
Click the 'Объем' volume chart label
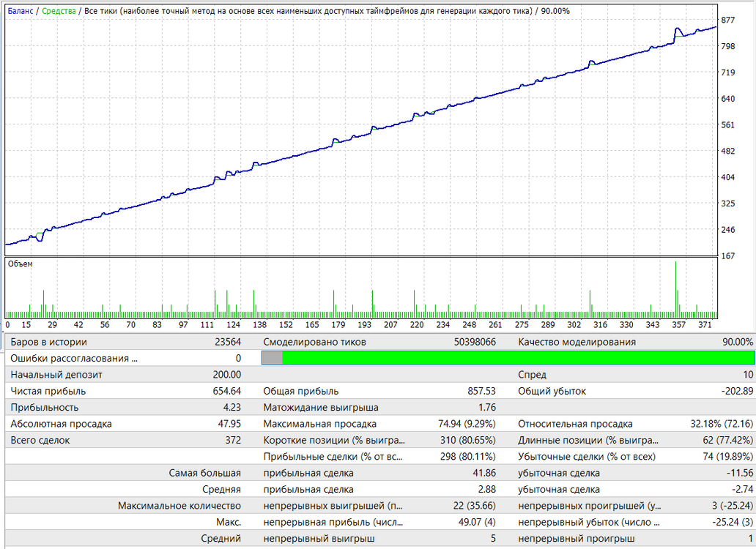(21, 264)
